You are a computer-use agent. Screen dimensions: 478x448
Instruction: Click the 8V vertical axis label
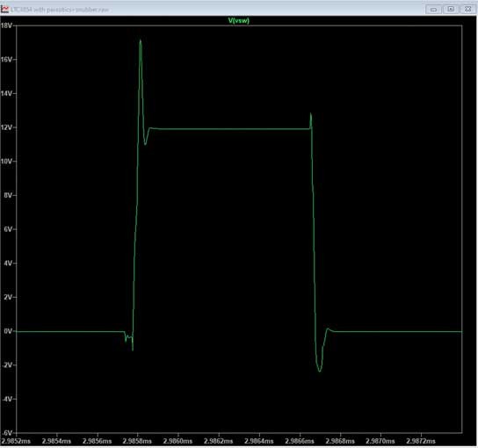[x=8, y=195]
